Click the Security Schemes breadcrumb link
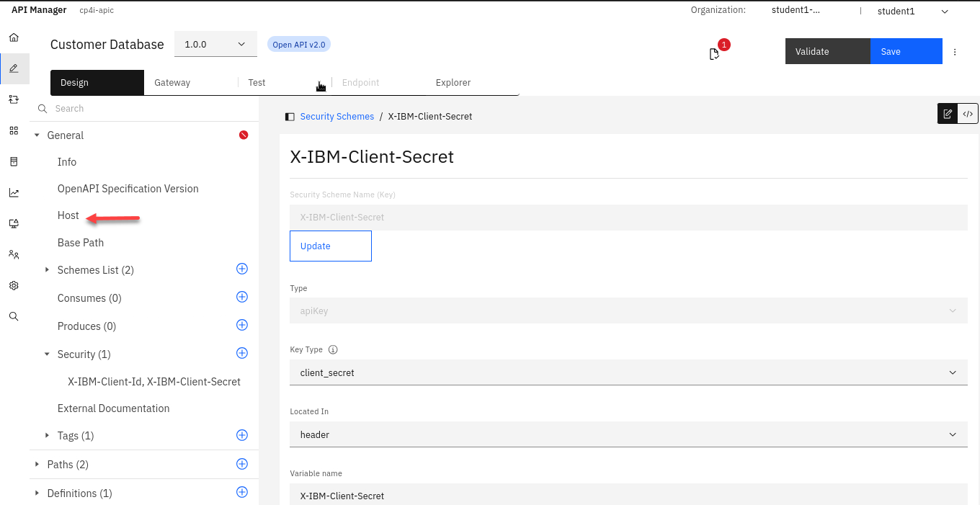 (x=337, y=117)
